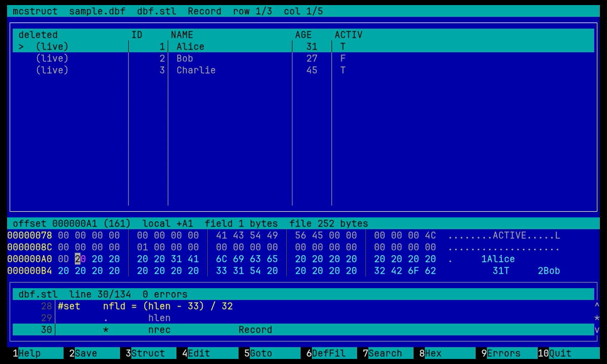Click hex offset 000000A0 row label
607x364 pixels.
tap(29, 259)
